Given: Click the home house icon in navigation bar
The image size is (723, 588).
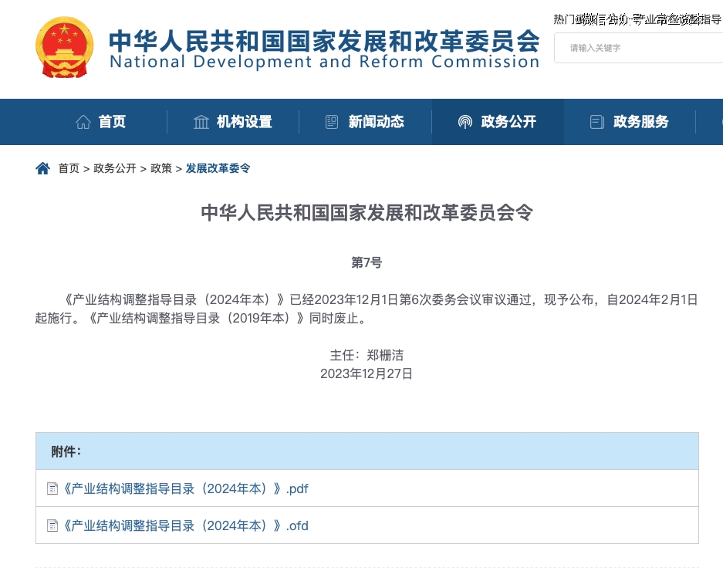Looking at the screenshot, I should [83, 122].
